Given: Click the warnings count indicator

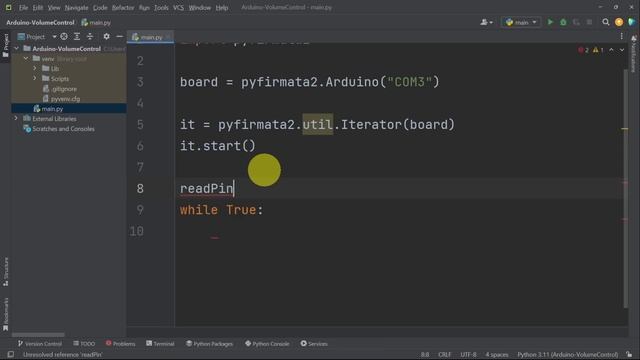Looking at the screenshot, I should tap(598, 50).
